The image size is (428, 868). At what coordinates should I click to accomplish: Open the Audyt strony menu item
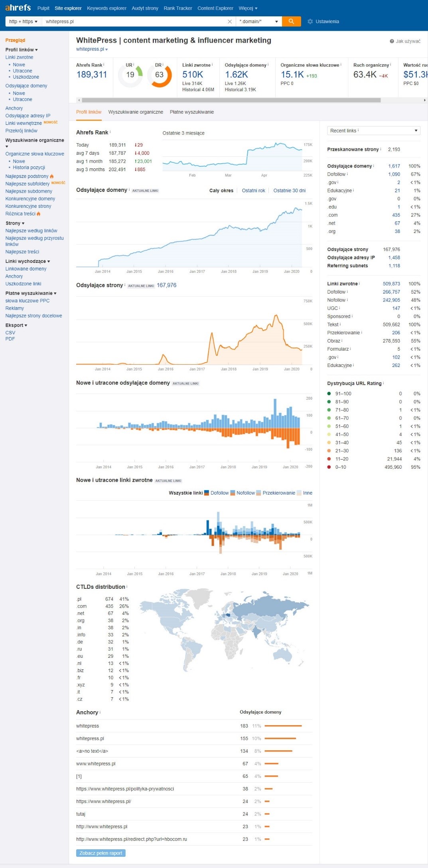[x=145, y=8]
